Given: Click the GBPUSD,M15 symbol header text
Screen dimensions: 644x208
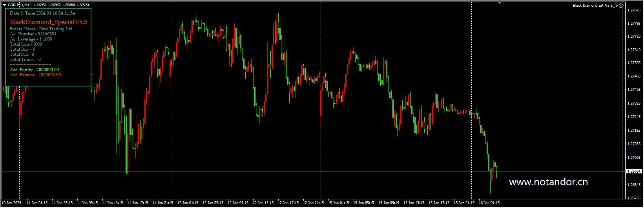Looking at the screenshot, I should (20, 5).
